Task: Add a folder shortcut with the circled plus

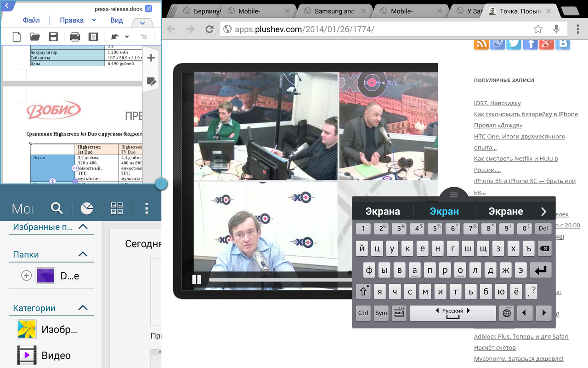Action: pyautogui.click(x=27, y=276)
